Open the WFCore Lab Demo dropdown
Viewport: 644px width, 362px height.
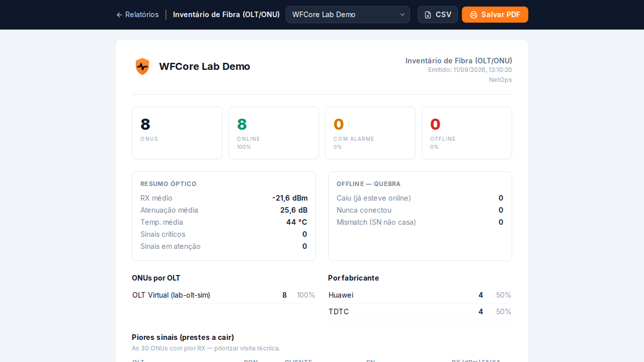(x=348, y=15)
